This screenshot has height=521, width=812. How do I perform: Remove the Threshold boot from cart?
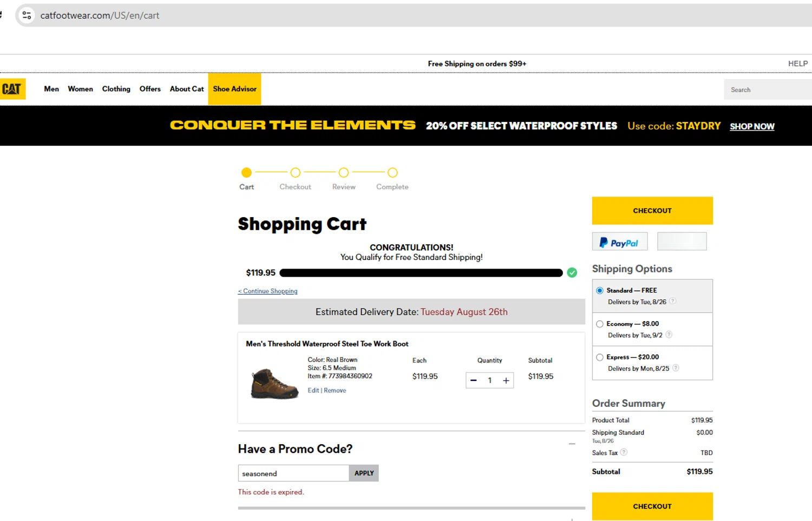pos(335,390)
